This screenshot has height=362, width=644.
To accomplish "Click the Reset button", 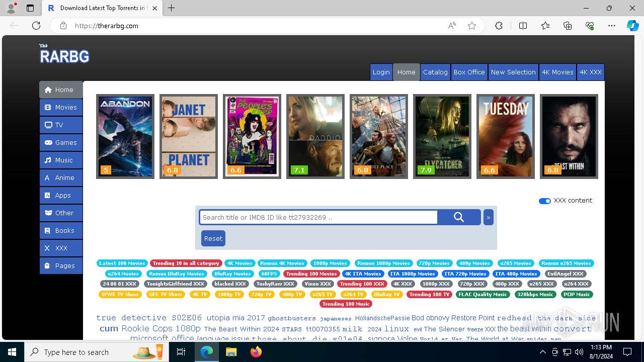I will [x=213, y=238].
